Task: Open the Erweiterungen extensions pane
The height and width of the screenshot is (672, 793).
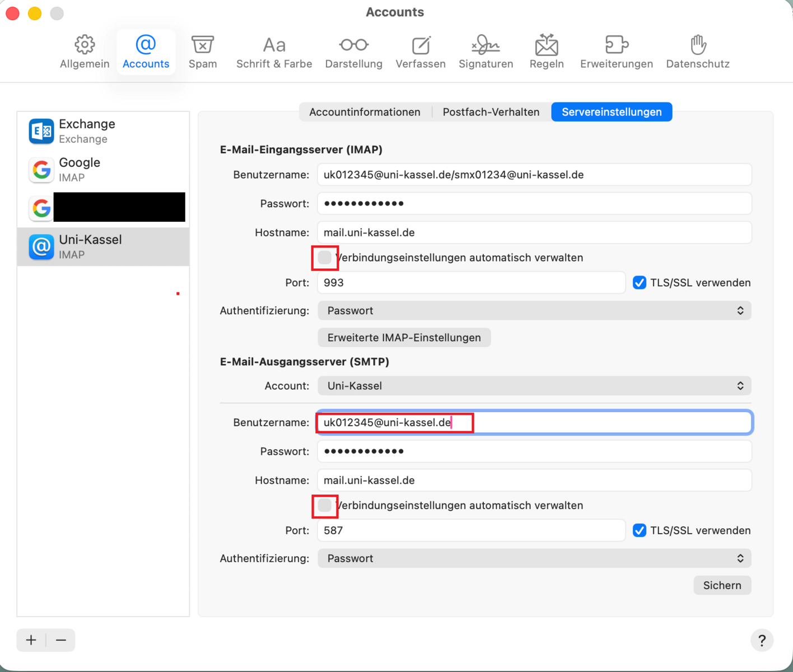Action: (616, 52)
